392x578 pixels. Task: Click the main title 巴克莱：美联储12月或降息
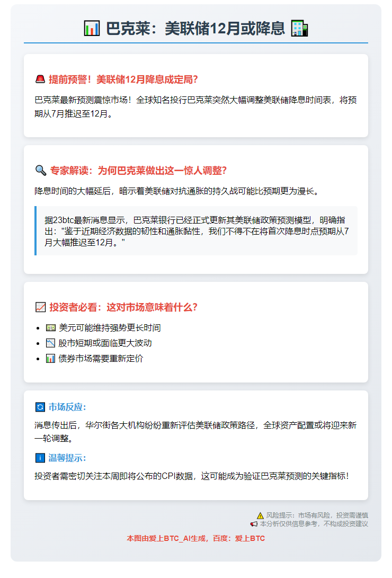pyautogui.click(x=195, y=29)
